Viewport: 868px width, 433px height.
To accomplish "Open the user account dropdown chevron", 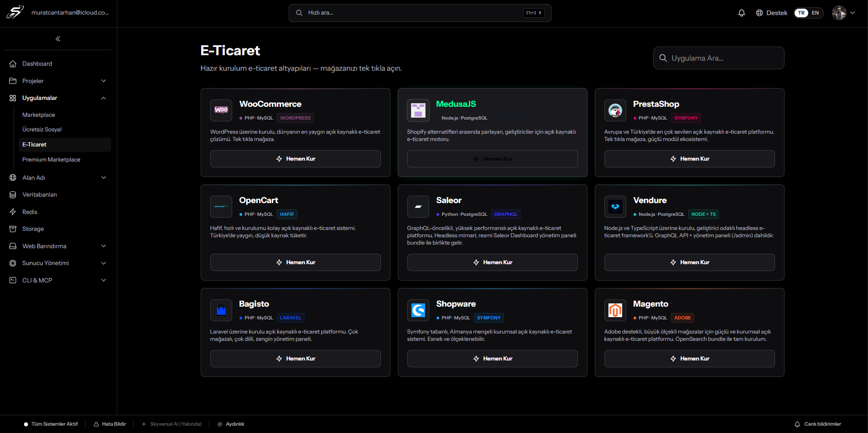I will coord(852,13).
